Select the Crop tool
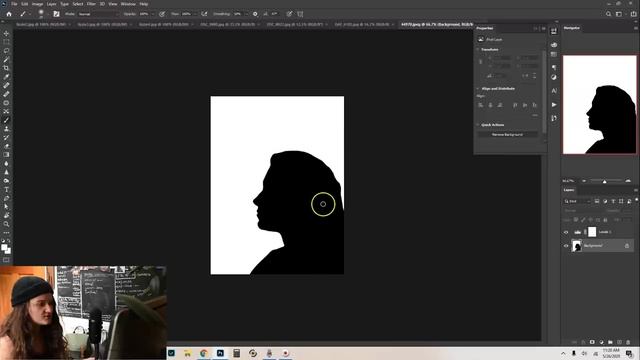This screenshot has width=640, height=360. (6, 68)
